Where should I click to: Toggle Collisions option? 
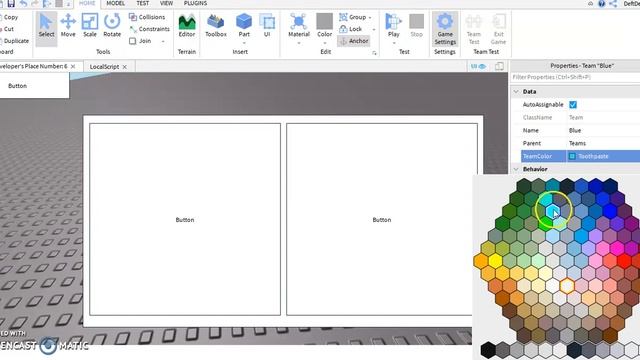pyautogui.click(x=147, y=17)
